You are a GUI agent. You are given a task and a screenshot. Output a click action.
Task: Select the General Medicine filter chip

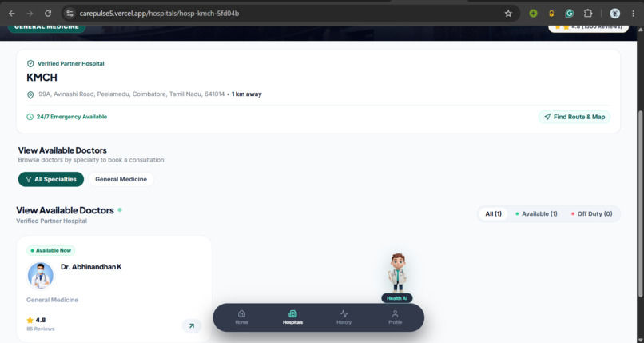pos(121,180)
